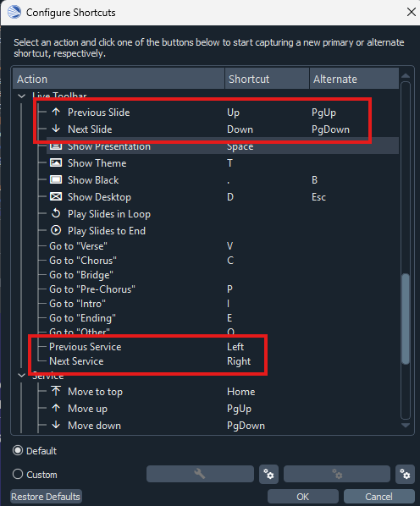This screenshot has height=506, width=420.
Task: Click the Move to top icon
Action: (x=56, y=391)
